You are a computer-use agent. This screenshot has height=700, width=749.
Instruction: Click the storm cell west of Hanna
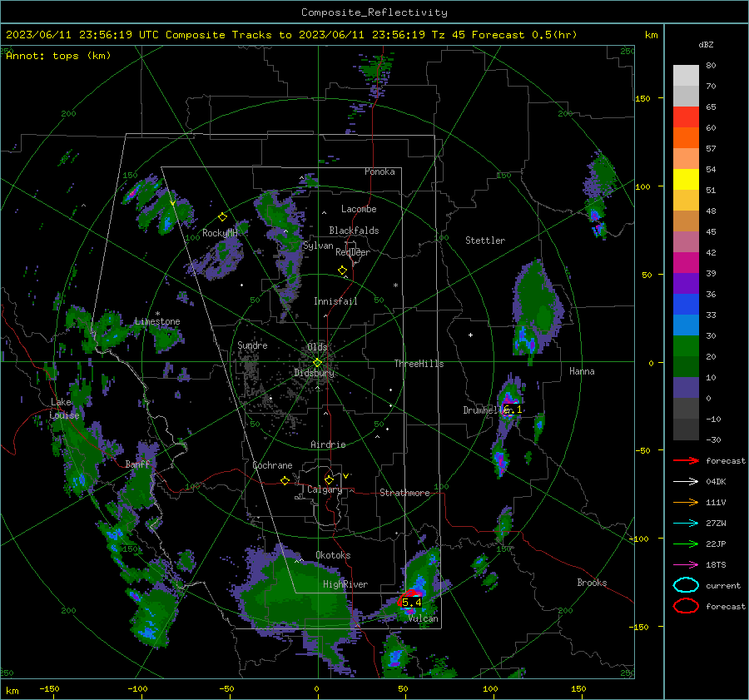pyautogui.click(x=537, y=310)
